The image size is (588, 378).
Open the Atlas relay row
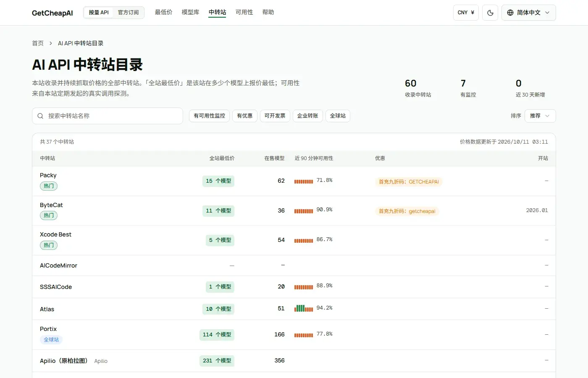tap(294, 309)
